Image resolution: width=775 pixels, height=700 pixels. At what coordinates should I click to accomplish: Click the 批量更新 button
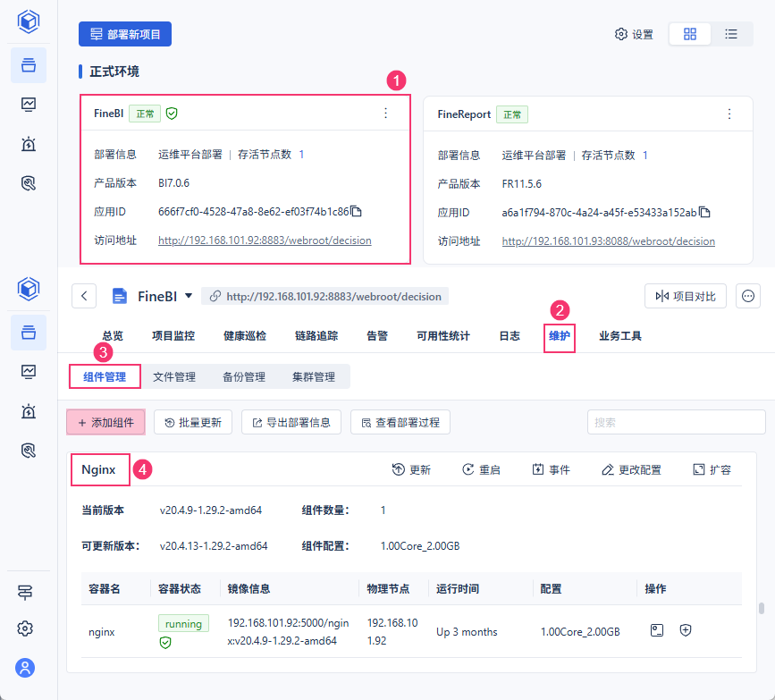(x=193, y=422)
